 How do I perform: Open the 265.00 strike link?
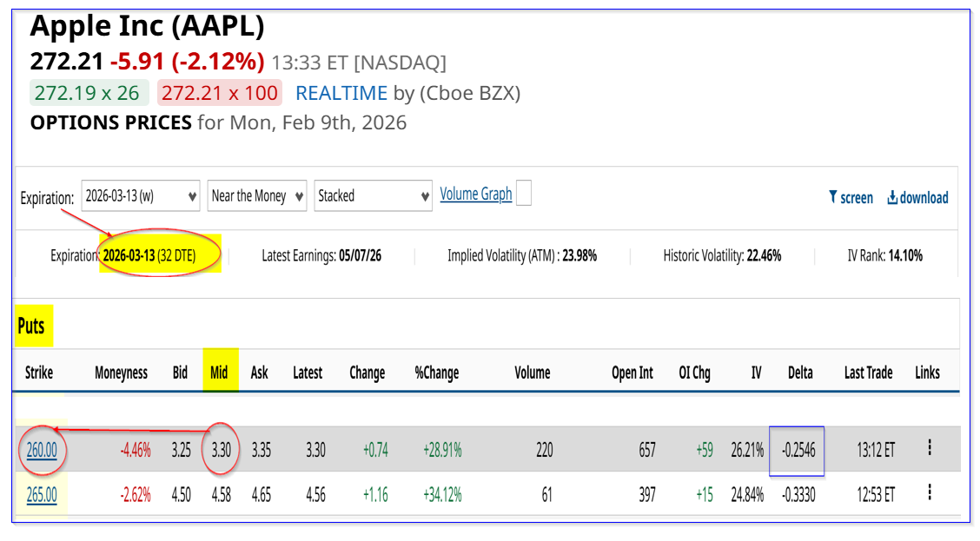41,495
